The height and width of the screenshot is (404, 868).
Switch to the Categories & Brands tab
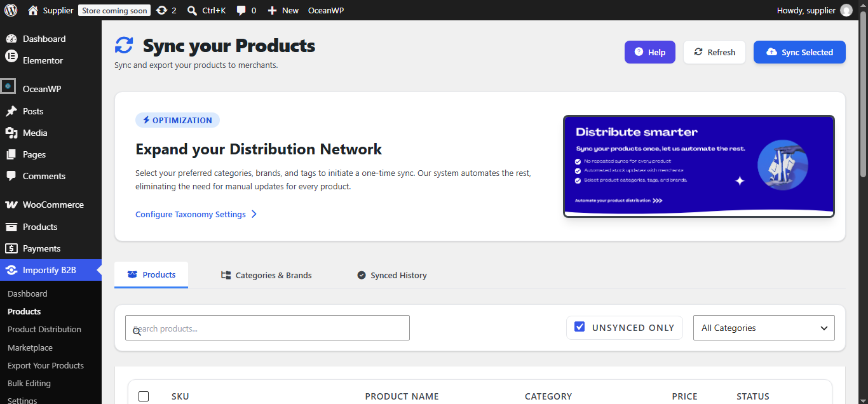pyautogui.click(x=266, y=275)
